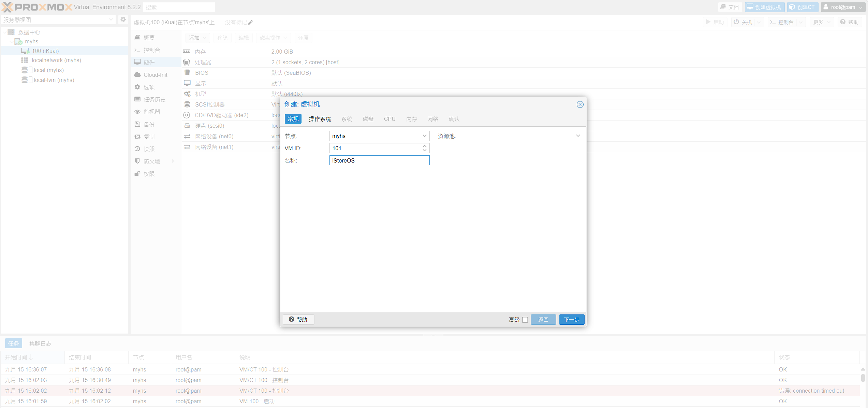The width and height of the screenshot is (868, 408).
Task: Open the 复制 replication panel
Action: coord(156,137)
